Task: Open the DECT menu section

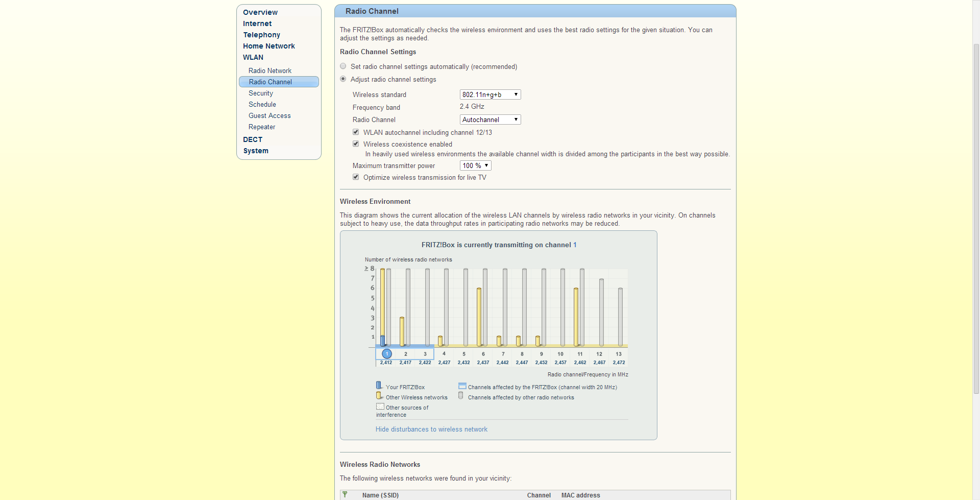Action: [x=253, y=139]
